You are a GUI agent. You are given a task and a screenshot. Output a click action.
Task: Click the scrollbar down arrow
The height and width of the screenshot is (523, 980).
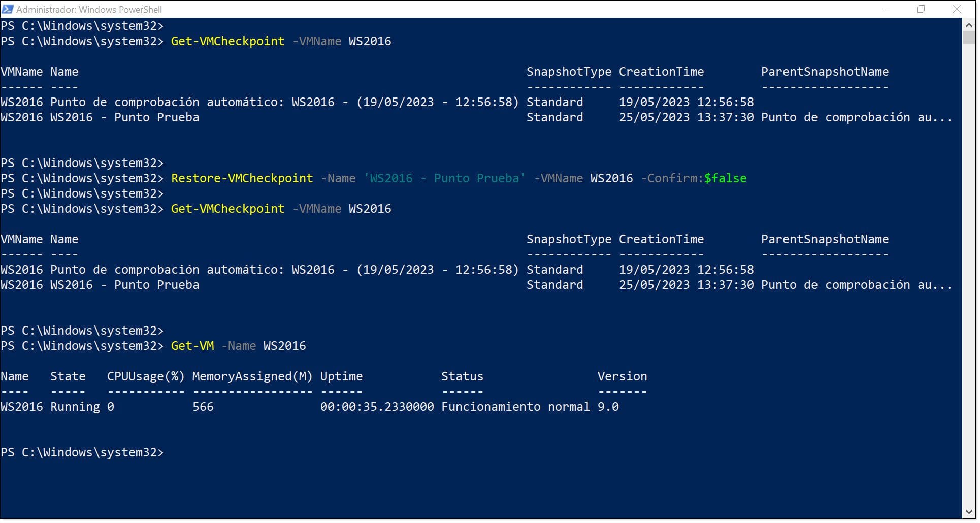[x=969, y=512]
